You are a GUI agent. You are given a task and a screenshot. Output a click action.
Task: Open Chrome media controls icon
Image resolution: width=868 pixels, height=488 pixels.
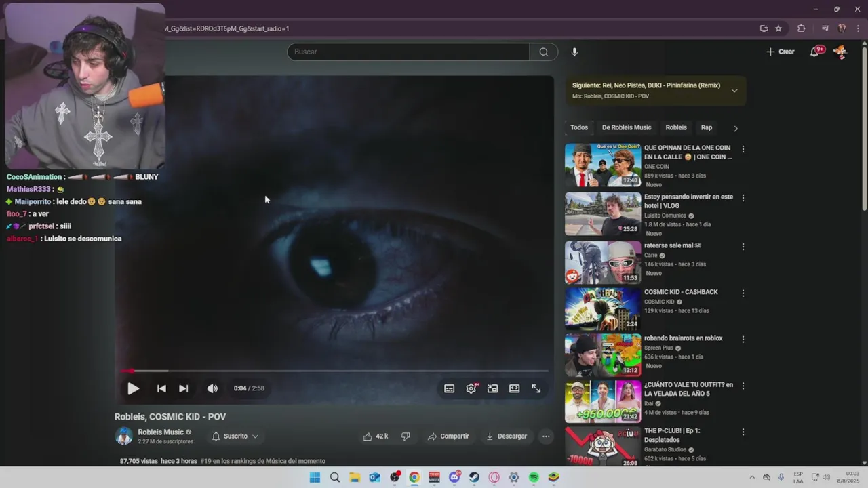825,28
